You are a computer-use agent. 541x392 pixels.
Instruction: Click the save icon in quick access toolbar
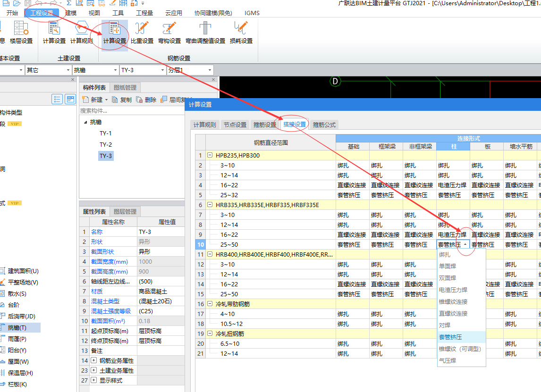tap(27, 3)
